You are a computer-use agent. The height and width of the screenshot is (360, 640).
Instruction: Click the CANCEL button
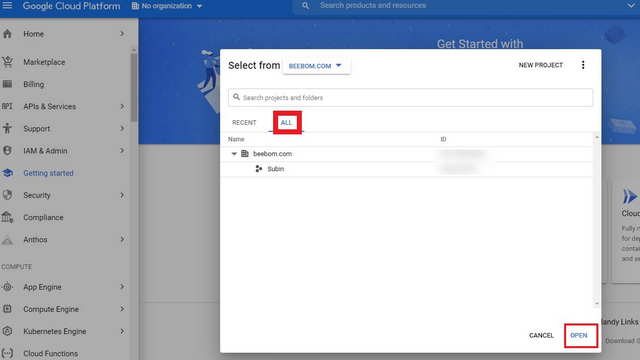click(541, 335)
